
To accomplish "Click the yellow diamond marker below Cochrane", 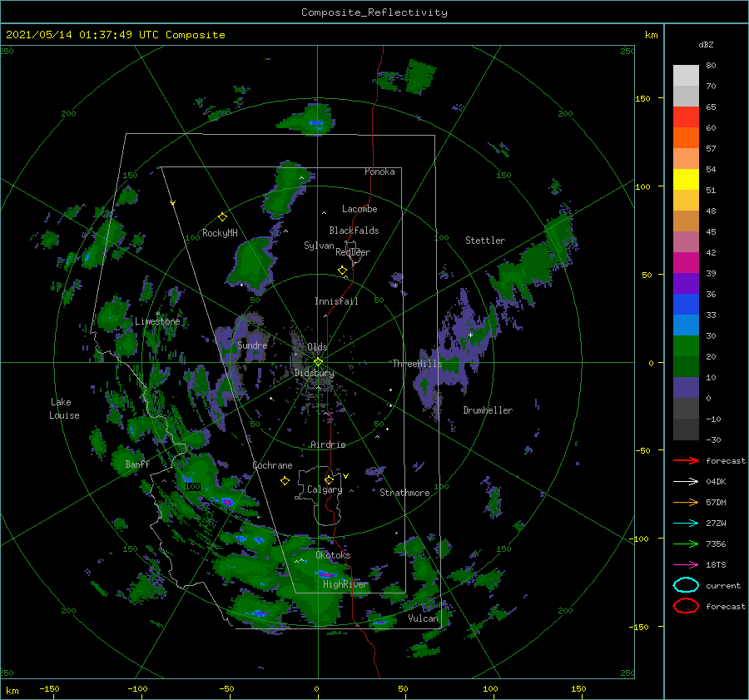I will coord(285,481).
